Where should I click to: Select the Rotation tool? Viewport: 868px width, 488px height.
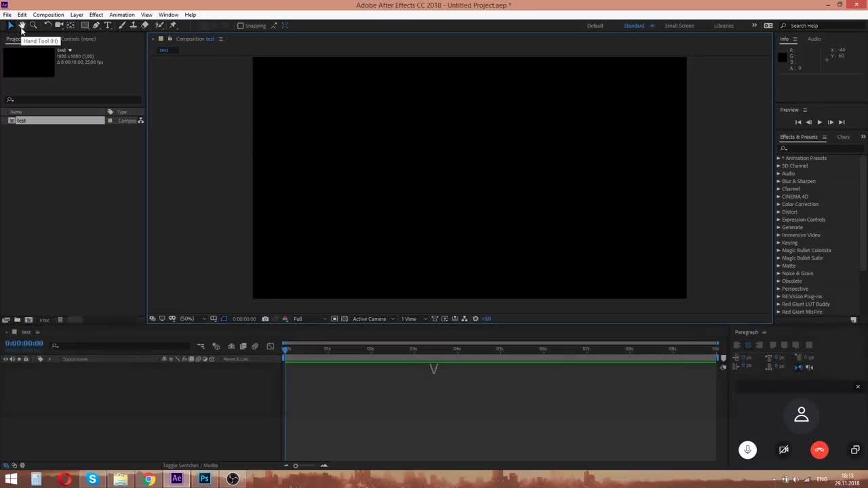point(47,25)
